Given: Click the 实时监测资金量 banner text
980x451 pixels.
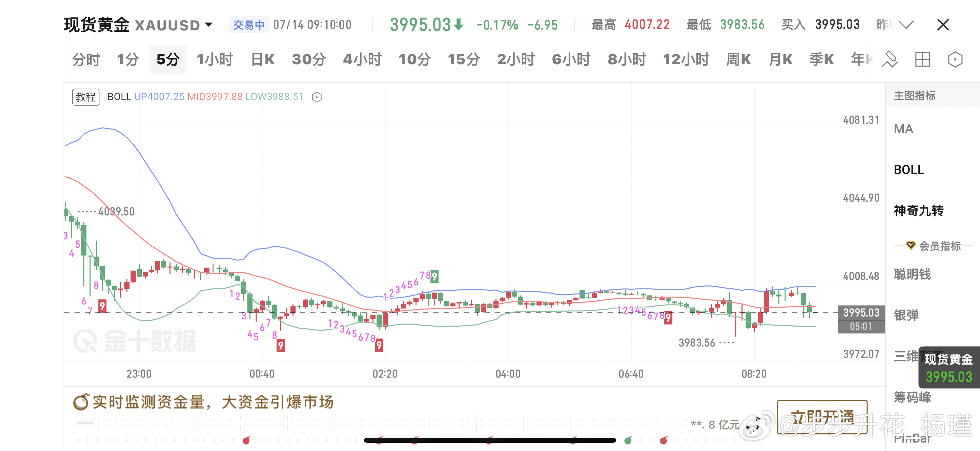Looking at the screenshot, I should [x=213, y=402].
